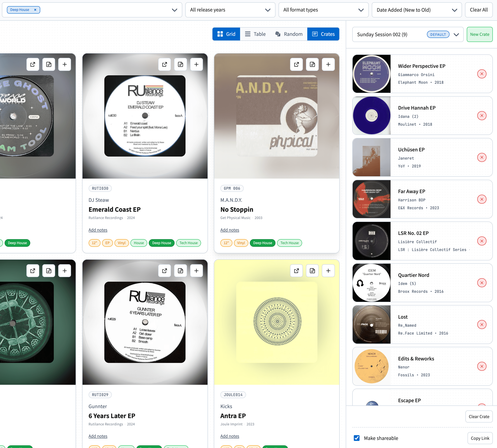Add Emerald Coast EP to crate with plus
This screenshot has height=448, width=497.
pos(196,64)
